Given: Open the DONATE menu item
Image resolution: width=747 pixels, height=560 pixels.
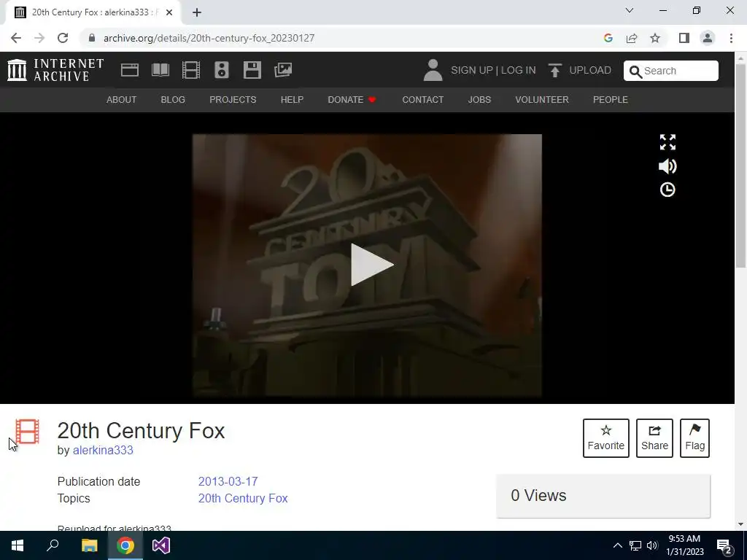Looking at the screenshot, I should coord(352,99).
